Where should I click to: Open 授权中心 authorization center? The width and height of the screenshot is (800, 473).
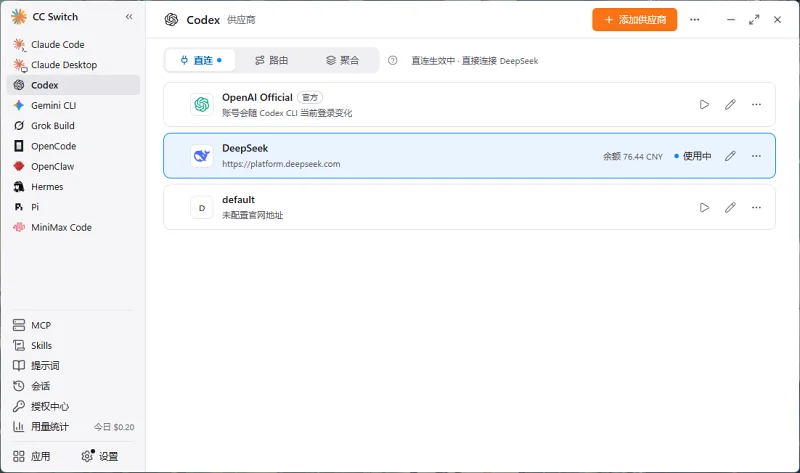click(73, 407)
